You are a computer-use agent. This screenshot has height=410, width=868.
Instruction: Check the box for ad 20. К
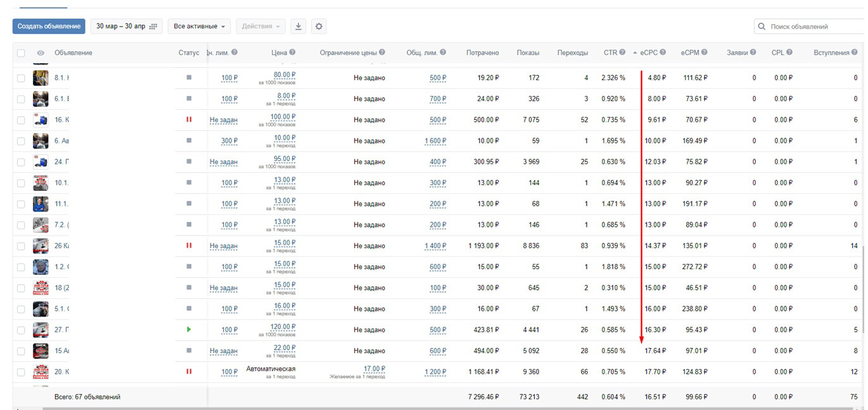click(21, 371)
